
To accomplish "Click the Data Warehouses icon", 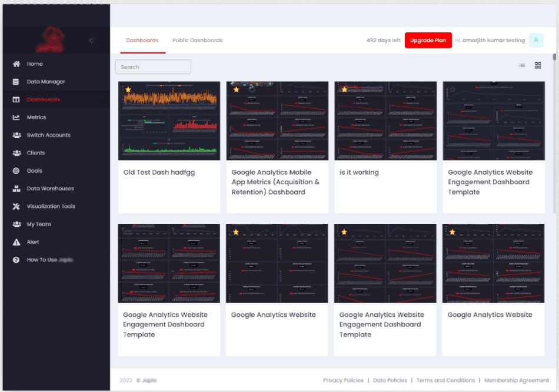I will tap(16, 189).
